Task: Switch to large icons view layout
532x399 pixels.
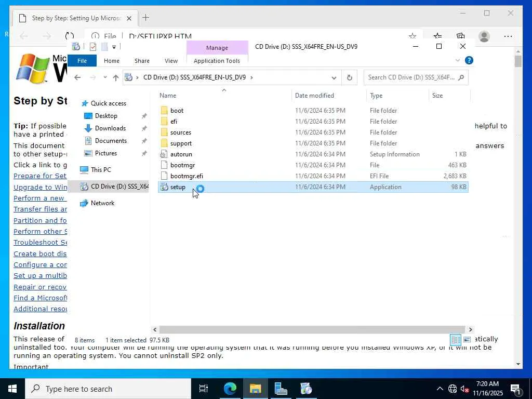Action: [x=467, y=340]
